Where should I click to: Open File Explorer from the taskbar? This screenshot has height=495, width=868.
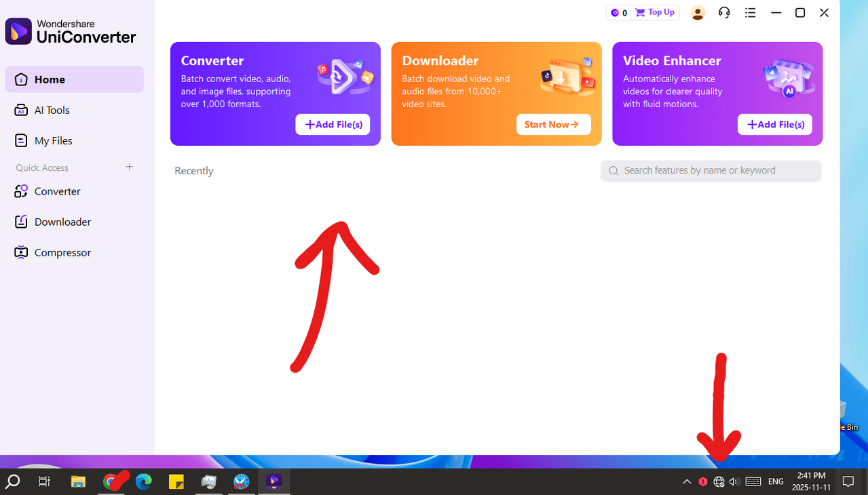pos(79,481)
